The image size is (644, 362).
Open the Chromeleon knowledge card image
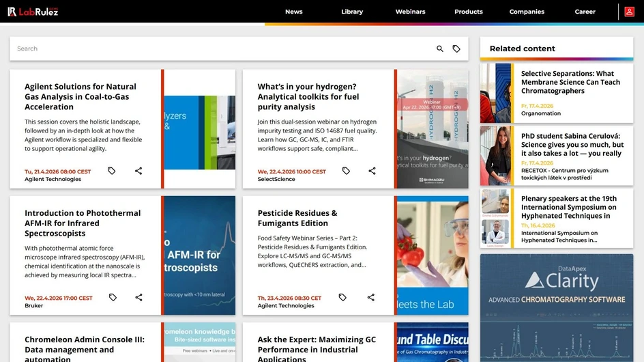(x=200, y=342)
